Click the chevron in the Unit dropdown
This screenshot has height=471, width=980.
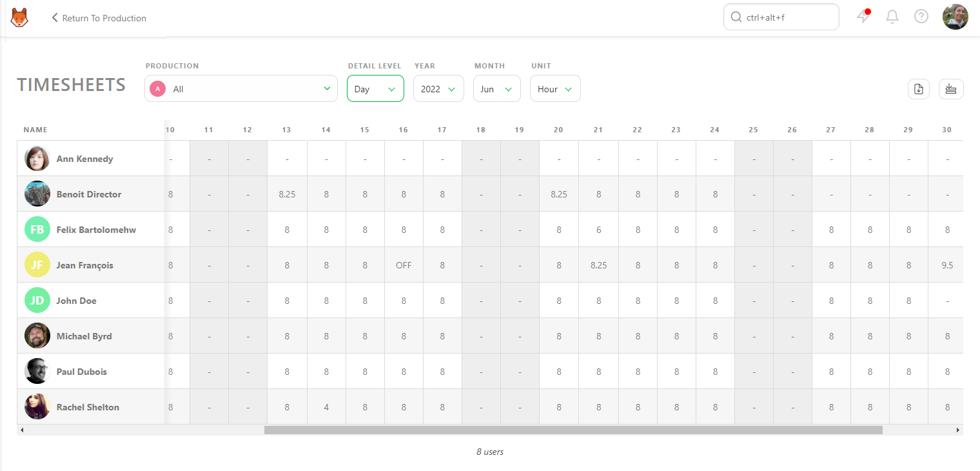tap(568, 90)
